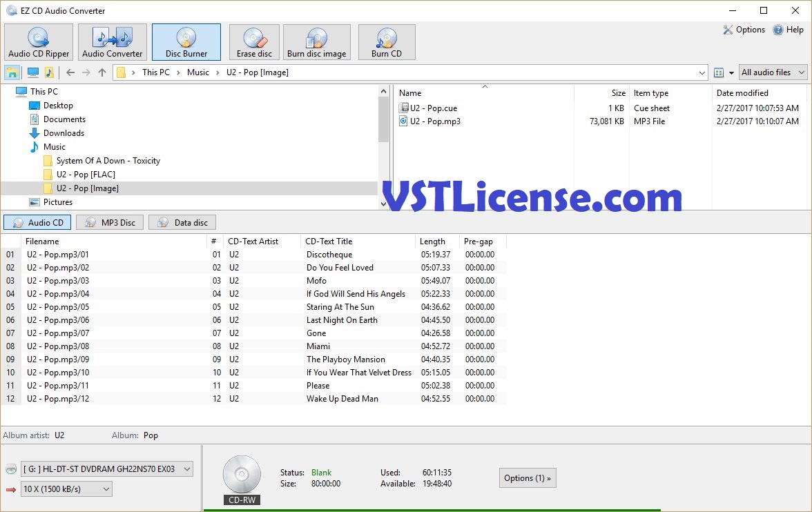
Task: Open the drive selector HL-DT-ST DVDRAM
Action: pyautogui.click(x=106, y=469)
